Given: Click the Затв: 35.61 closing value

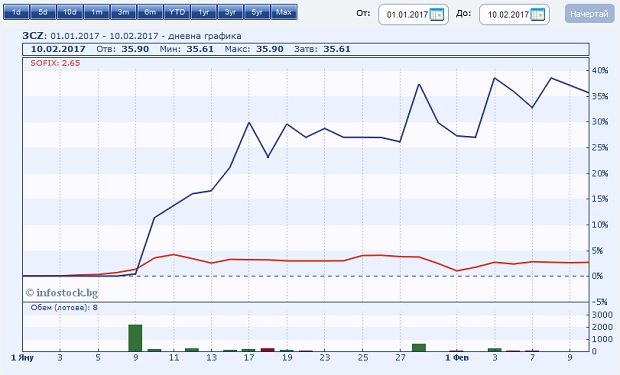Looking at the screenshot, I should 322,49.
